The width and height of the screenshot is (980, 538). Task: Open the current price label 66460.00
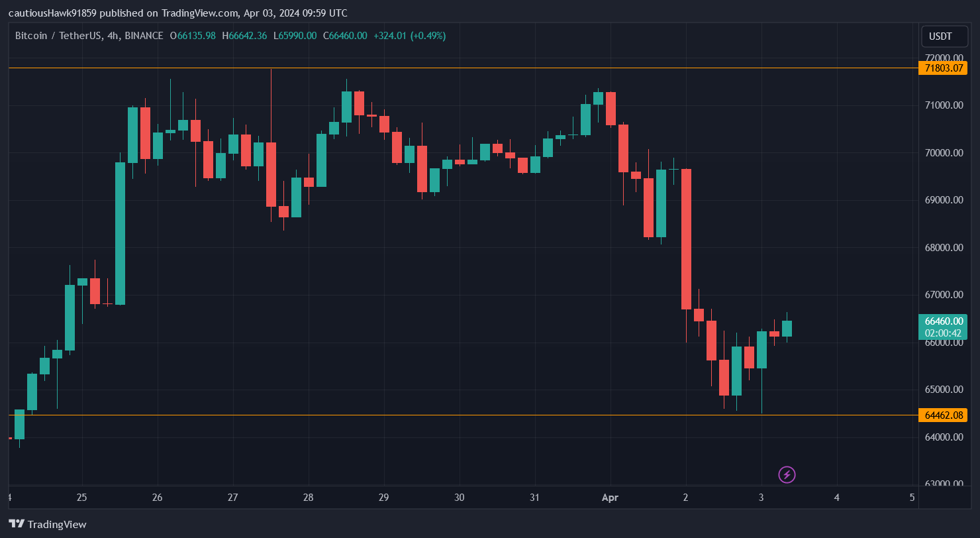coord(944,321)
